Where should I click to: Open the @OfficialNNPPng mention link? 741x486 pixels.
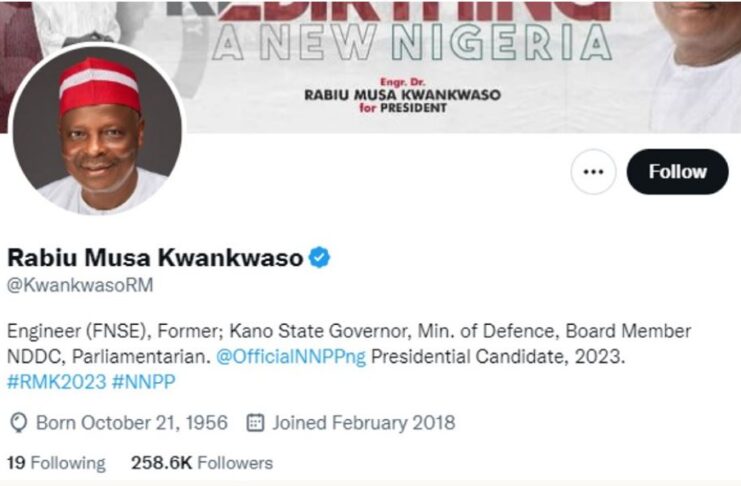pyautogui.click(x=291, y=356)
